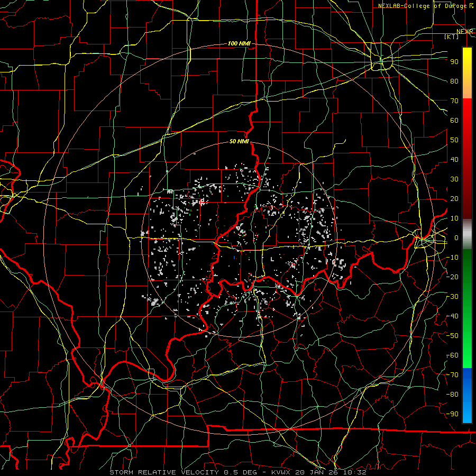Click the Storm Relative Velocity caption text
The height and width of the screenshot is (476, 476).
238,472
